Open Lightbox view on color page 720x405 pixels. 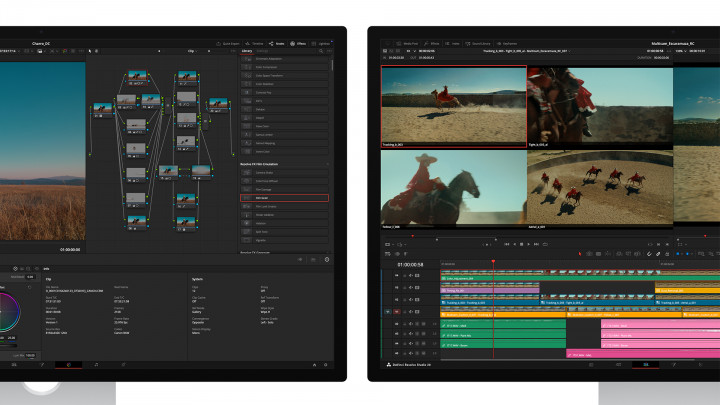321,44
